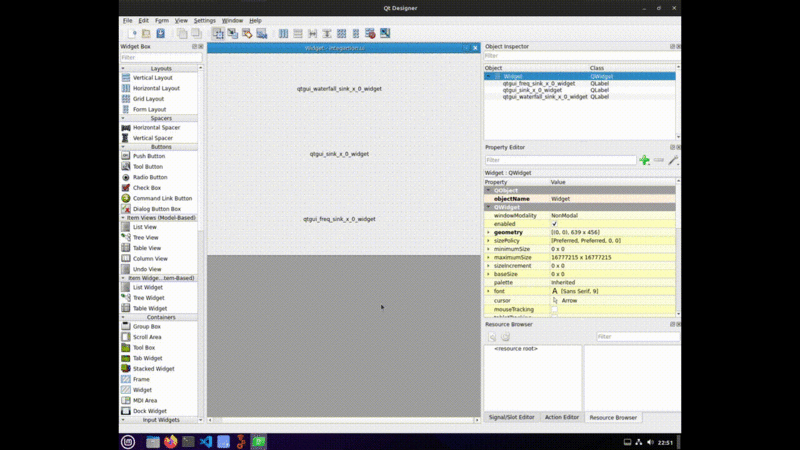The height and width of the screenshot is (450, 800).
Task: Open property editor configure wrench icon
Action: click(673, 160)
